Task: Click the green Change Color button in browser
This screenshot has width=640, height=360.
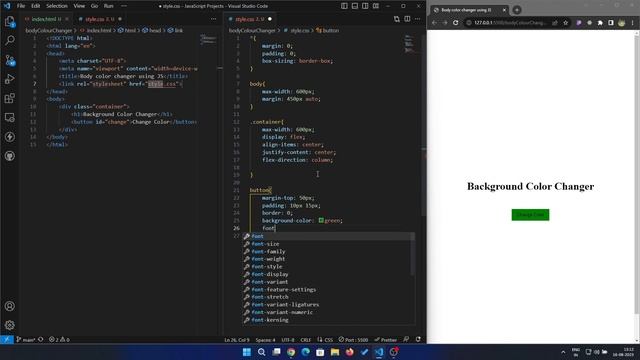Action: point(530,215)
